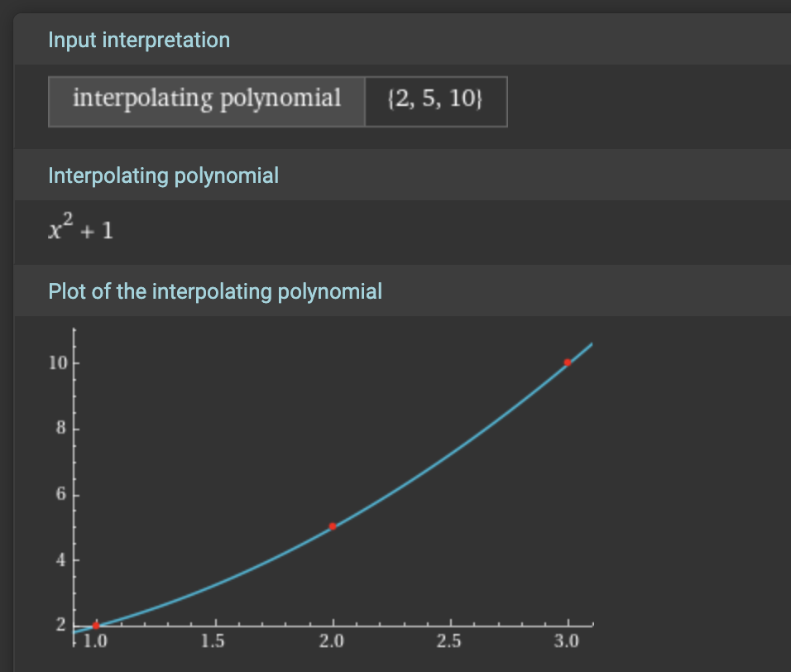Click the red data point at x = 3.0
791x672 pixels.
568,362
